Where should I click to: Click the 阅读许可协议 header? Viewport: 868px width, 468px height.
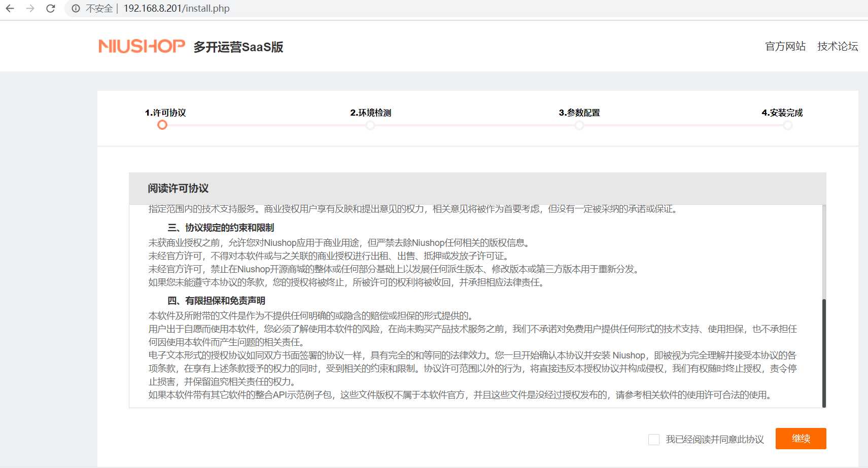[x=178, y=189]
